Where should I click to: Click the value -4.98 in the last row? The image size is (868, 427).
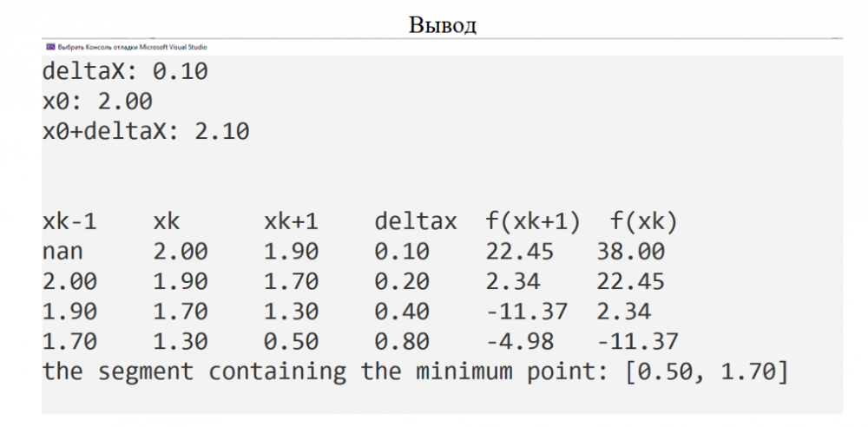point(519,342)
